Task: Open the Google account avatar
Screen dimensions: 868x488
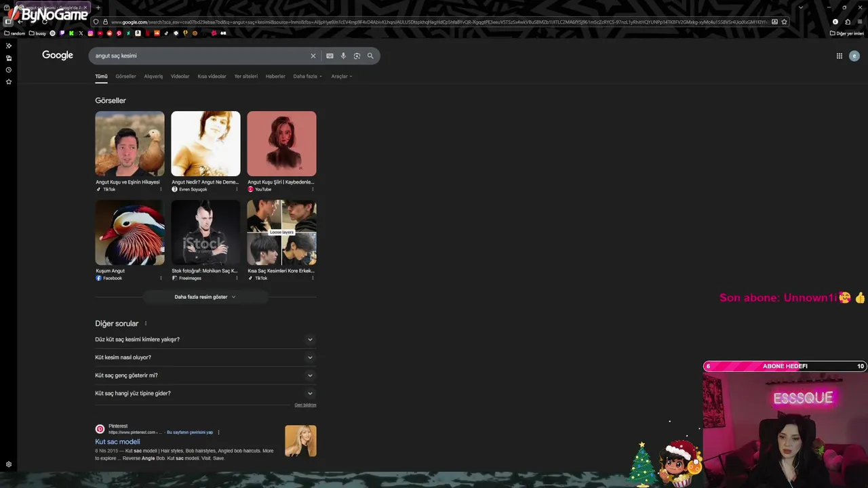Action: click(x=854, y=56)
